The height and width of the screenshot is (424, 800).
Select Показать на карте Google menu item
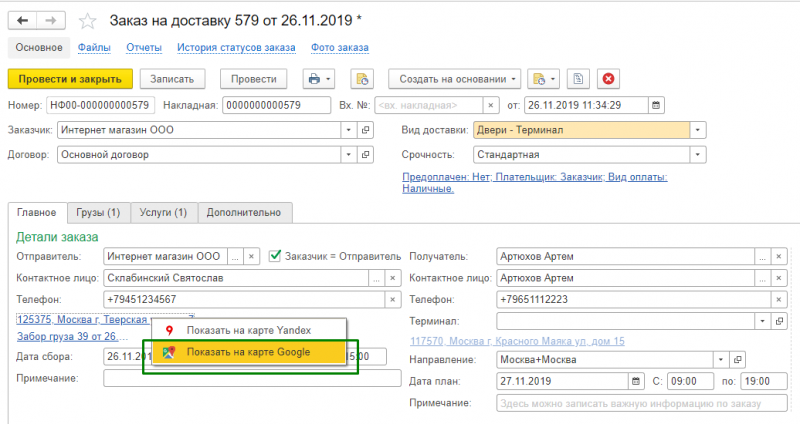pyautogui.click(x=248, y=352)
